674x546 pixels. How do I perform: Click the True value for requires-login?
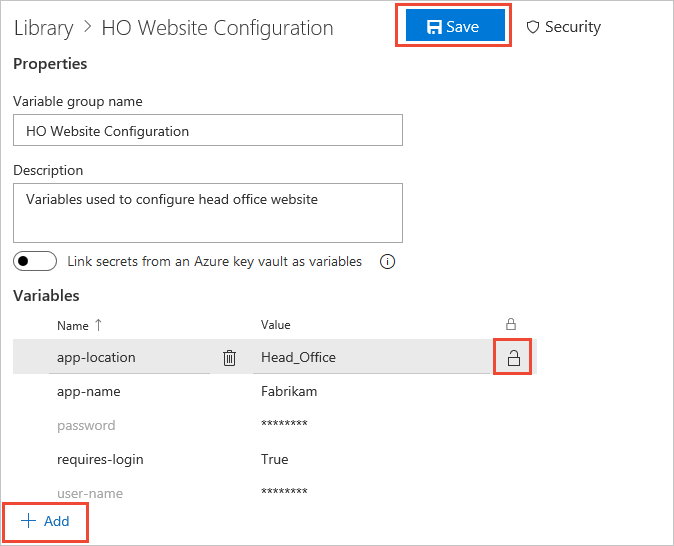pos(274,459)
